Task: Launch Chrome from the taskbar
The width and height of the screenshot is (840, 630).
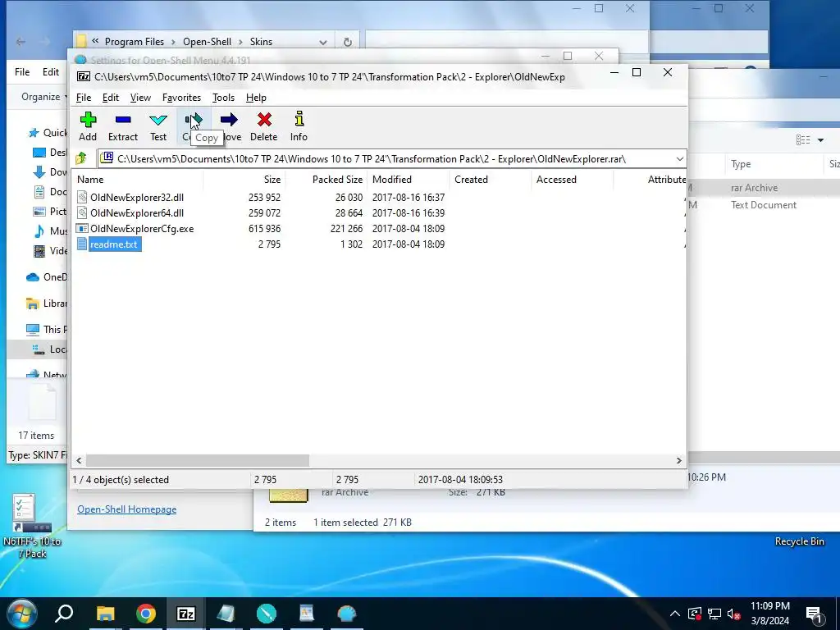Action: click(146, 614)
